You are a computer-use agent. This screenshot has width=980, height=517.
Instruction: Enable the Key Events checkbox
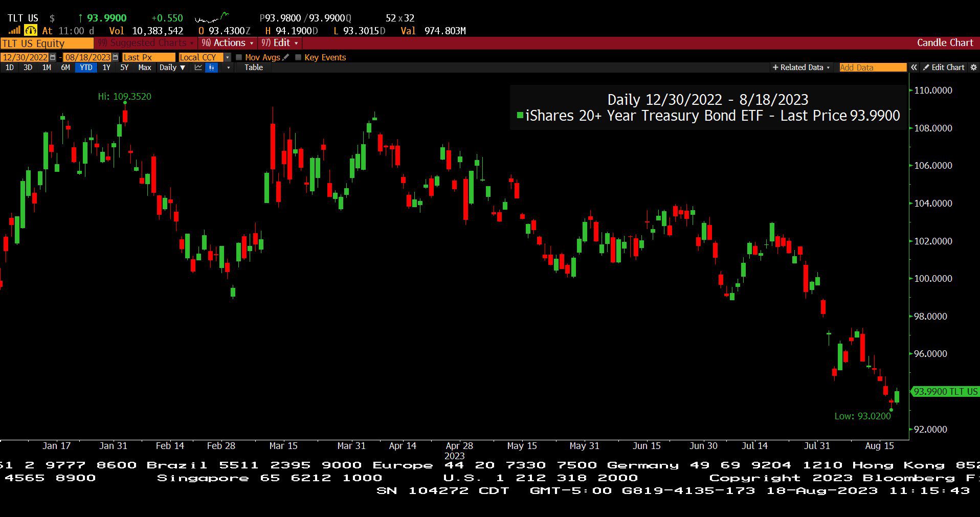pos(298,57)
